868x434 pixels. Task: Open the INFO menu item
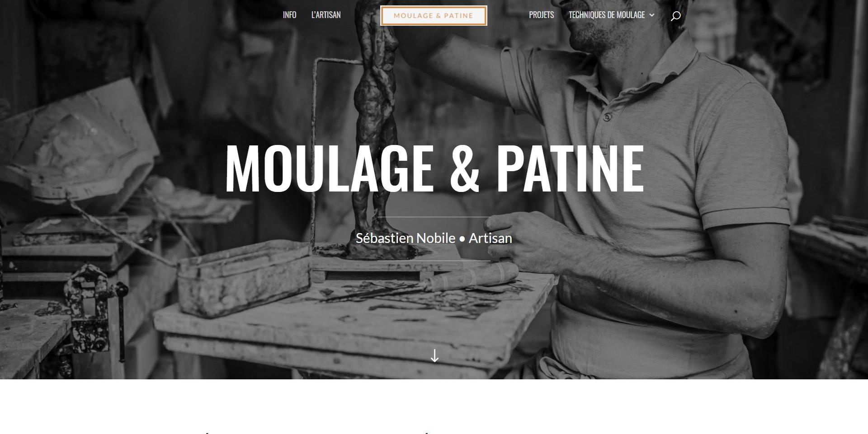pyautogui.click(x=289, y=15)
